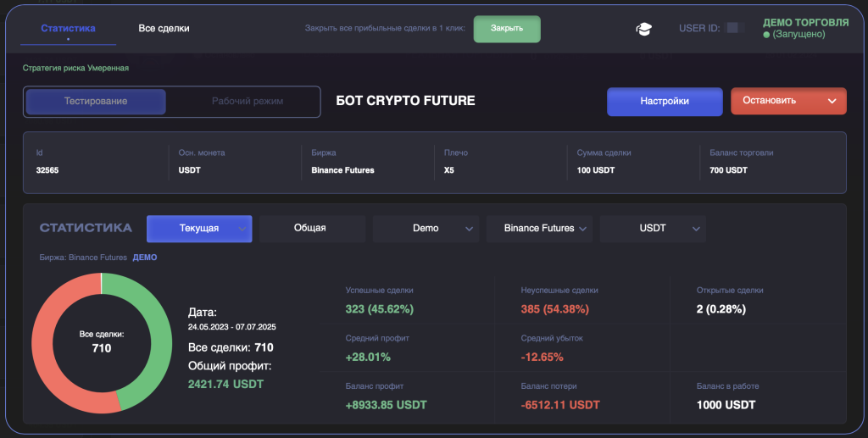Image resolution: width=868 pixels, height=438 pixels.
Task: Click the ДЕМО link beside Binance Futures
Action: point(145,258)
